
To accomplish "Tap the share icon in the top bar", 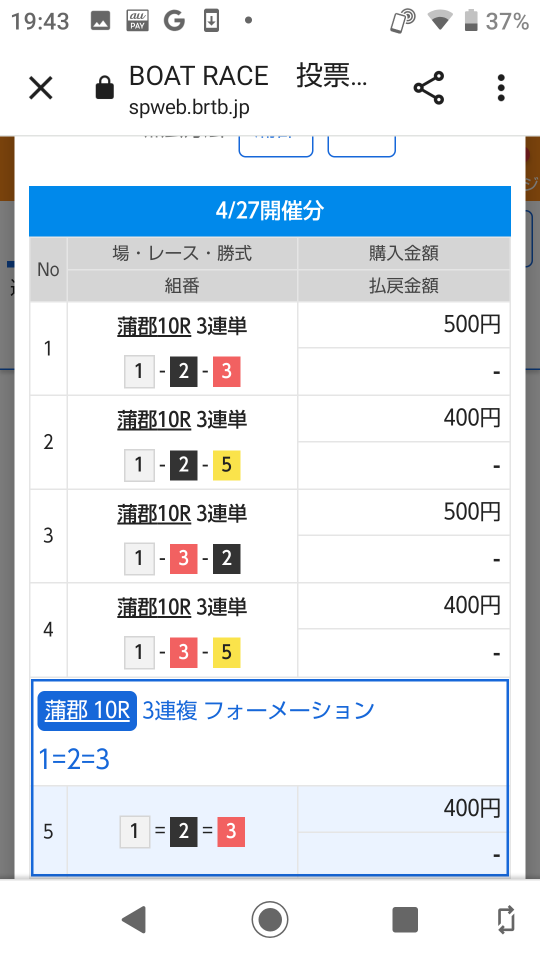I will 429,88.
